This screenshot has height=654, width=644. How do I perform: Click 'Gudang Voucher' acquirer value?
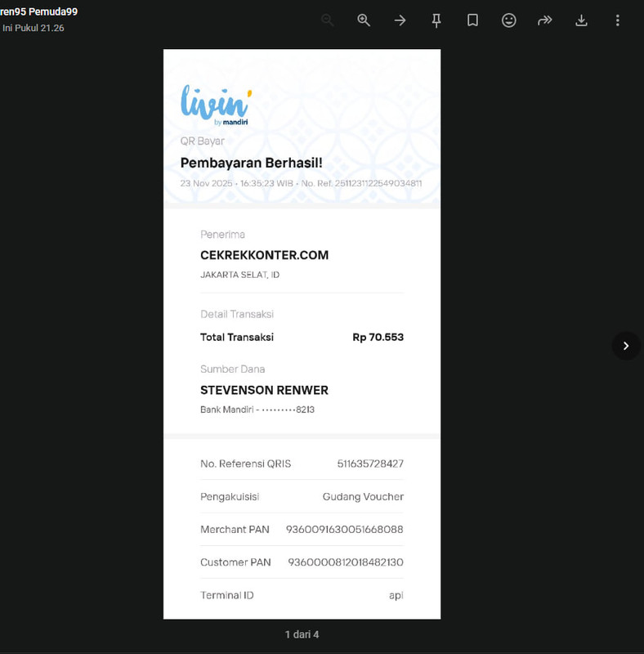[363, 496]
